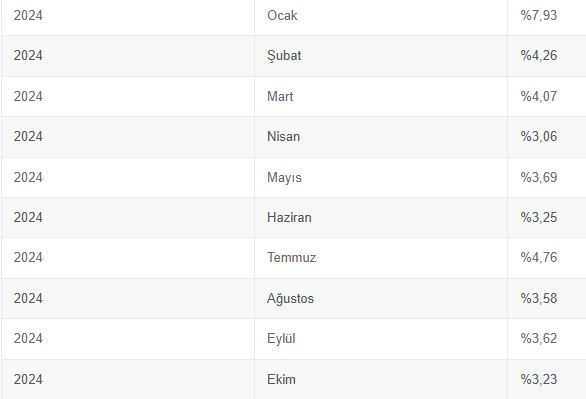
Task: Click the Ağustos month cell
Action: coord(381,299)
